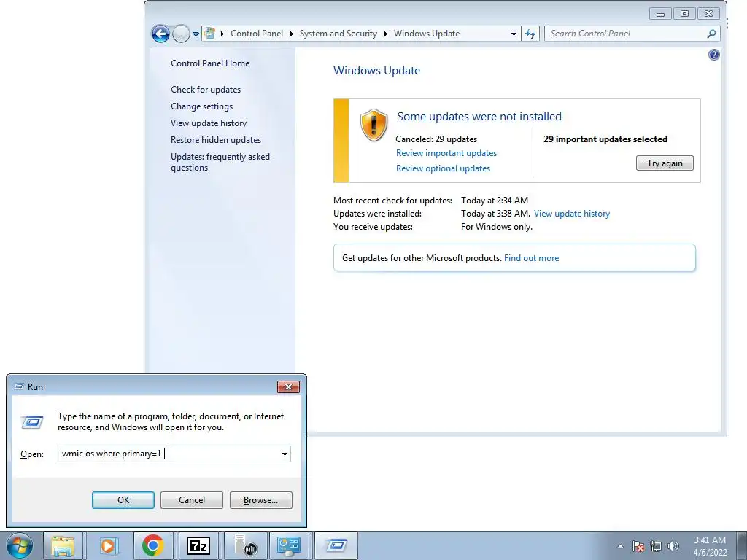Click the Open text field in Run dialog

click(169, 454)
